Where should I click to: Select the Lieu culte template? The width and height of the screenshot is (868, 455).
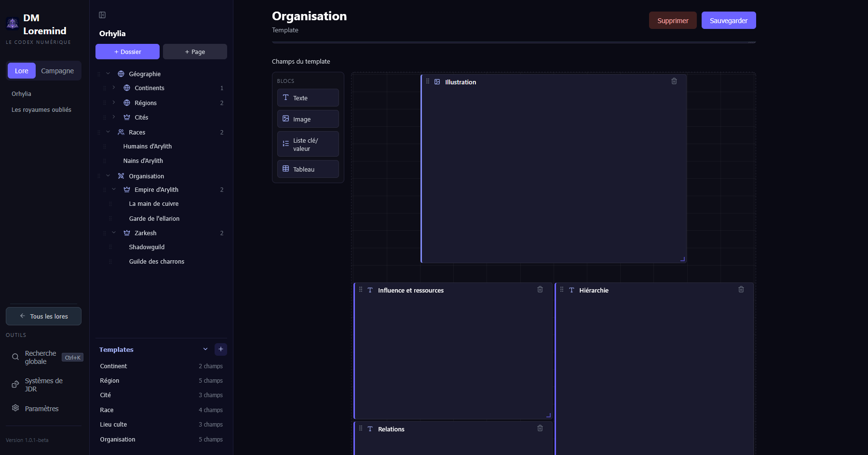161,425
